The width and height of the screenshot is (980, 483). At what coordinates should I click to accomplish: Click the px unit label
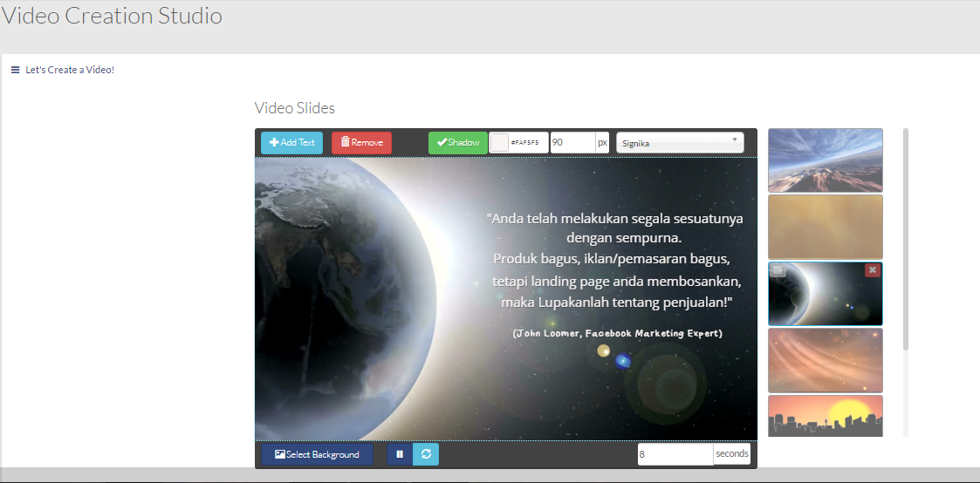[602, 143]
